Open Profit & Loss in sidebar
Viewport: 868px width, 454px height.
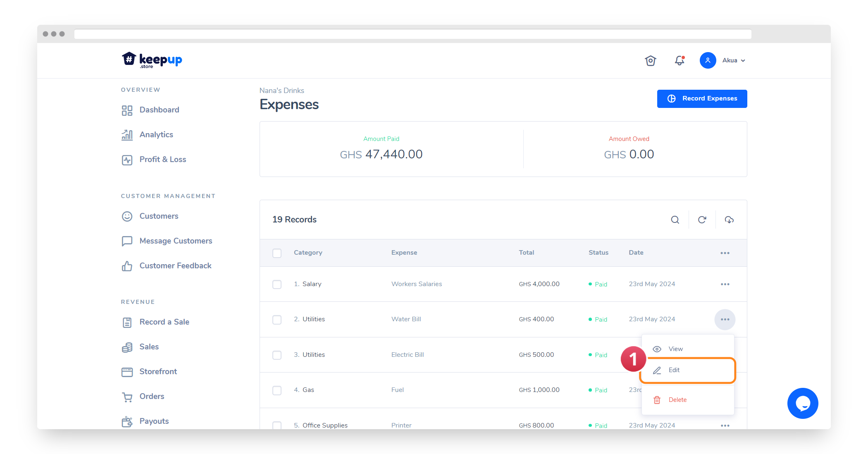tap(162, 160)
